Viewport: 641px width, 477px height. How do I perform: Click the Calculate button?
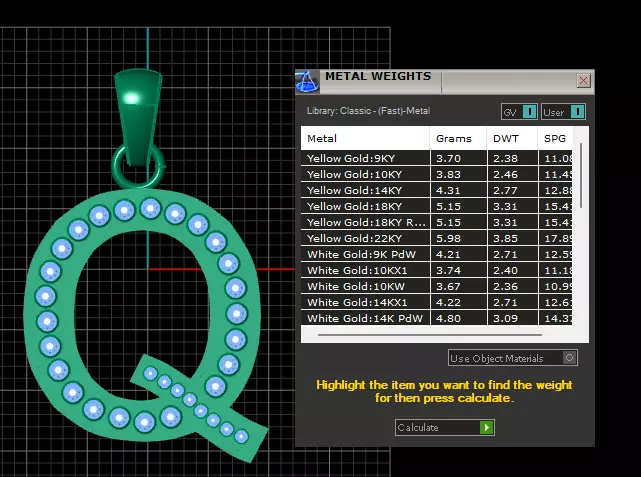[445, 428]
